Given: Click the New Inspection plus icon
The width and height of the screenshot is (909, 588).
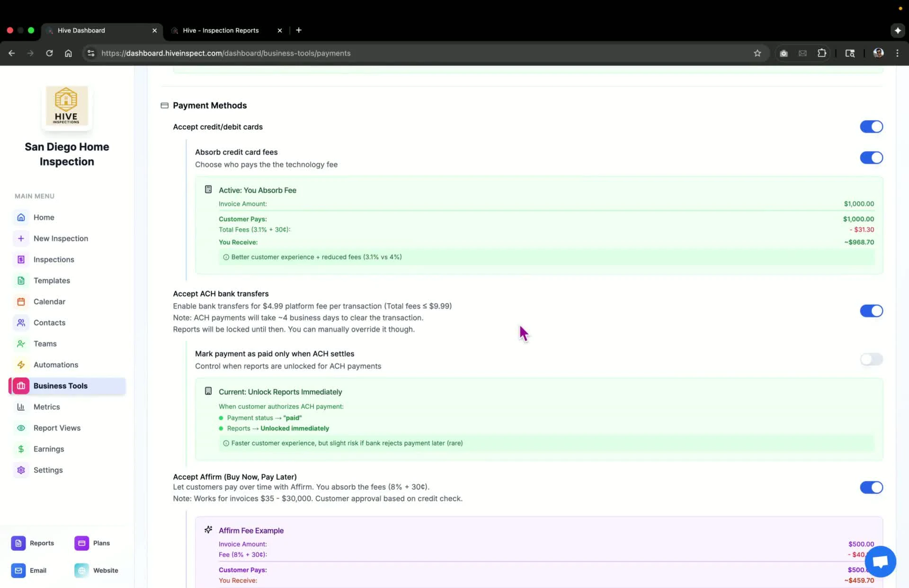Looking at the screenshot, I should (21, 239).
